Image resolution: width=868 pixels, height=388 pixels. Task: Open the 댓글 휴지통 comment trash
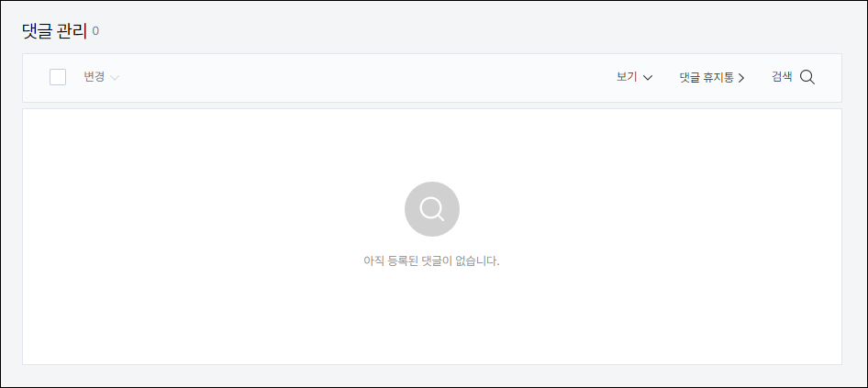click(x=712, y=77)
